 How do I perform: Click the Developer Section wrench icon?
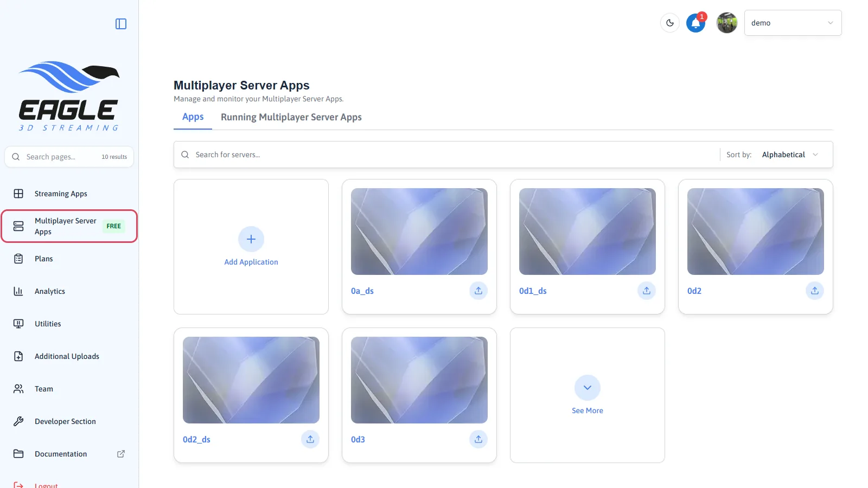pyautogui.click(x=18, y=421)
